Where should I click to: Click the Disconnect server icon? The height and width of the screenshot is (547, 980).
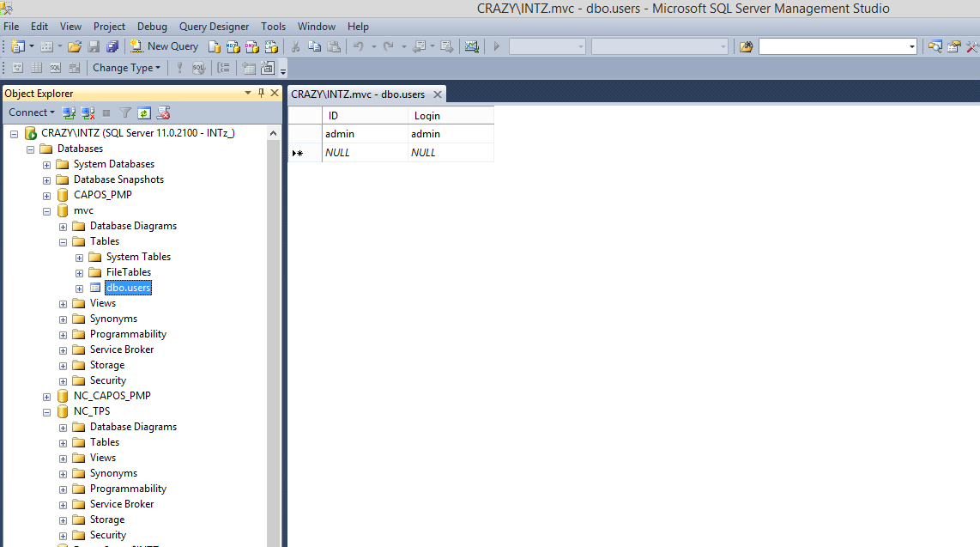tap(88, 113)
